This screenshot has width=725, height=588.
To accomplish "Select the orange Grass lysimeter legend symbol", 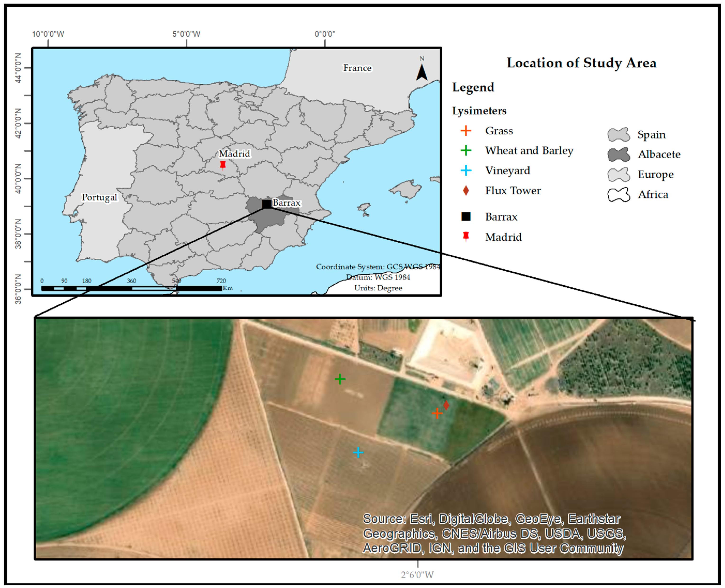I will (x=466, y=131).
